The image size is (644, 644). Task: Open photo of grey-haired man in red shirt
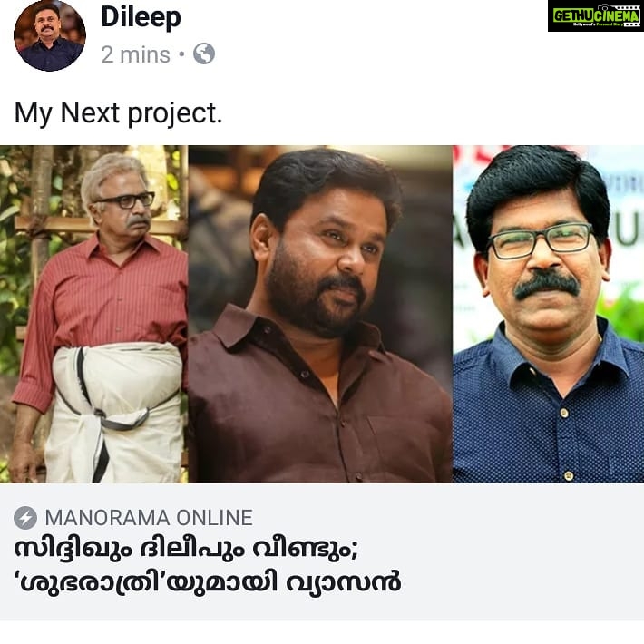pos(94,314)
